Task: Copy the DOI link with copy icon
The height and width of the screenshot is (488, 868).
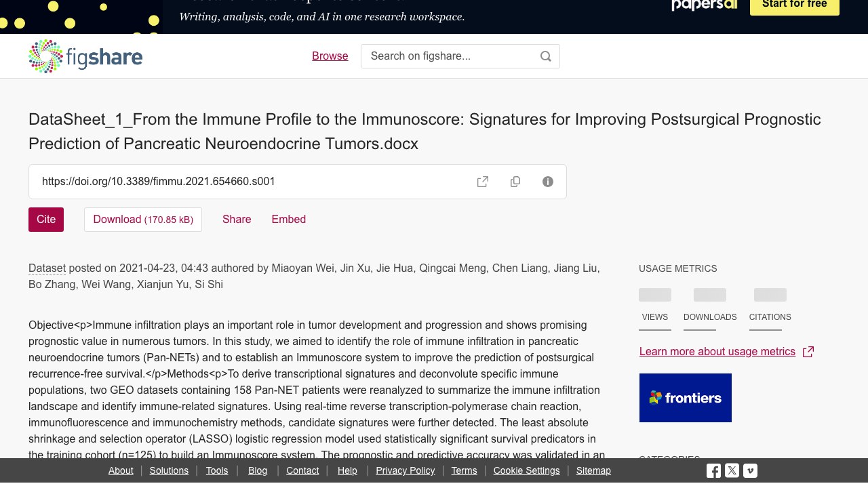Action: [x=515, y=182]
